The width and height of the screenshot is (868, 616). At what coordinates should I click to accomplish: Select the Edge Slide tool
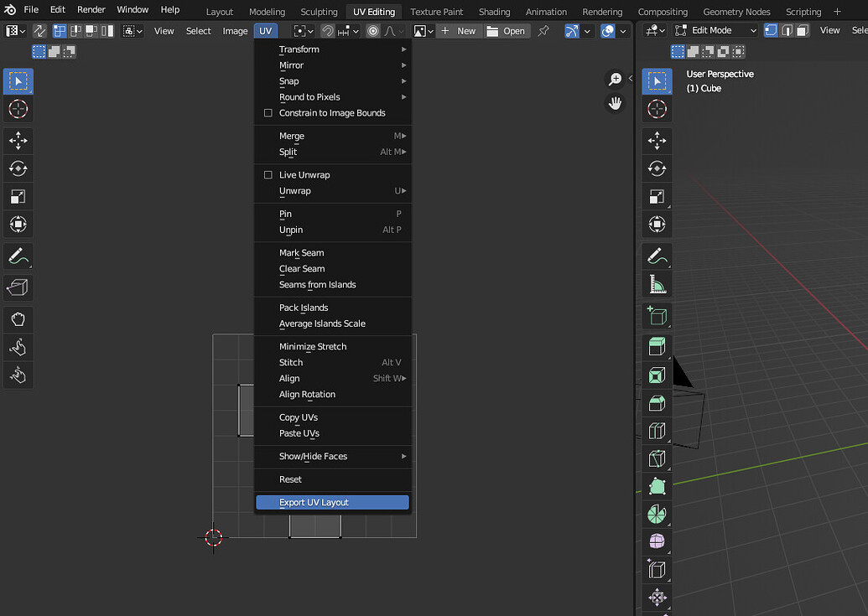pos(657,570)
